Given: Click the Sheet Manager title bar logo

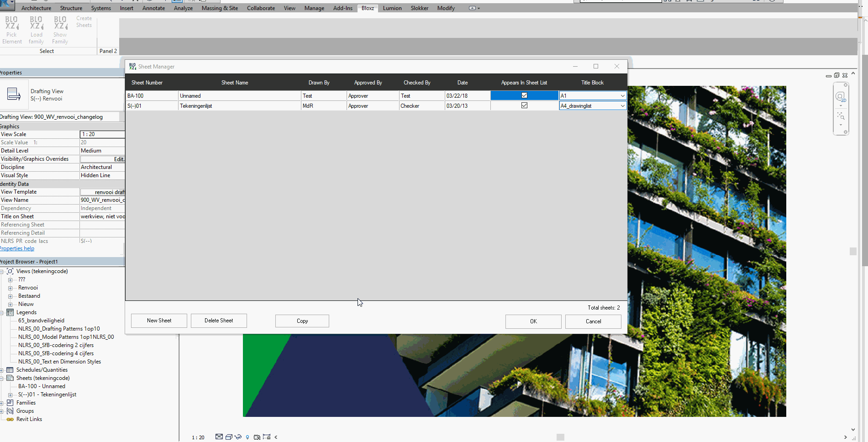Looking at the screenshot, I should pyautogui.click(x=132, y=67).
